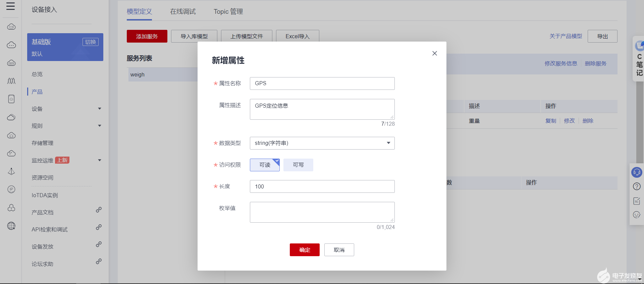The width and height of the screenshot is (644, 284).
Task: Click the link icon beside 论坛求助
Action: pyautogui.click(x=99, y=262)
